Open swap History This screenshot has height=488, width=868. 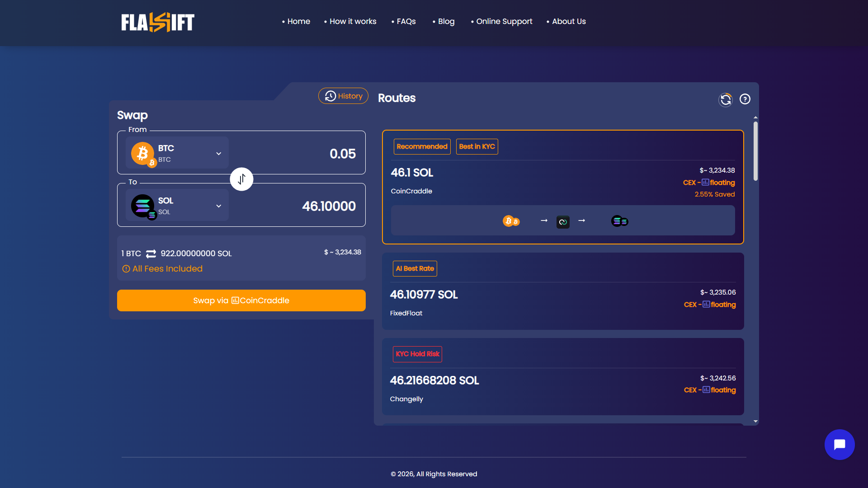pyautogui.click(x=343, y=96)
